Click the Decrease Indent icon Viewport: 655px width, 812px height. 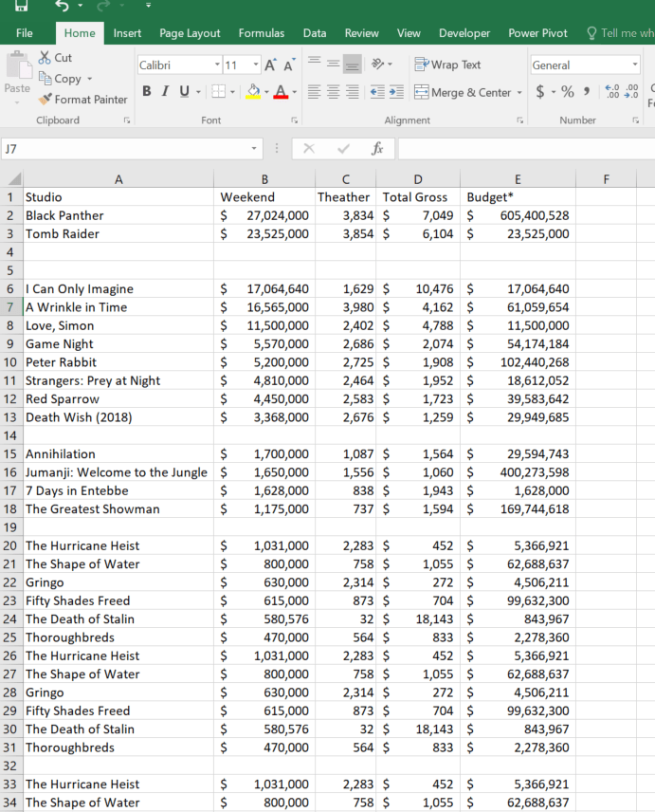click(x=377, y=92)
